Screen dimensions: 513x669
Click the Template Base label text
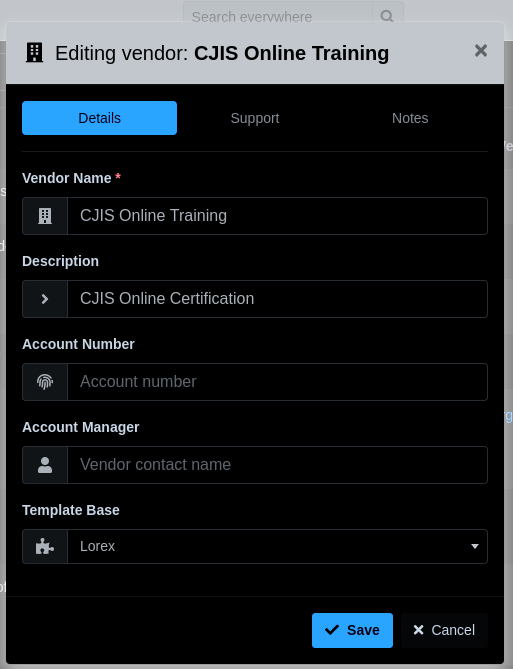71,510
